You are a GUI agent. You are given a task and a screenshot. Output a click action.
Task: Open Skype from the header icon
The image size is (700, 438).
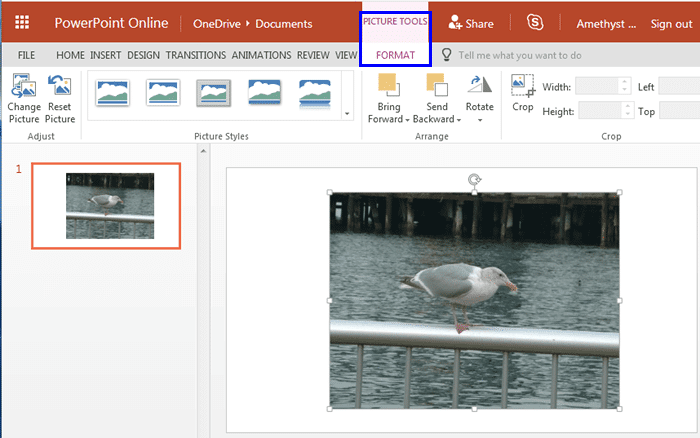[535, 23]
